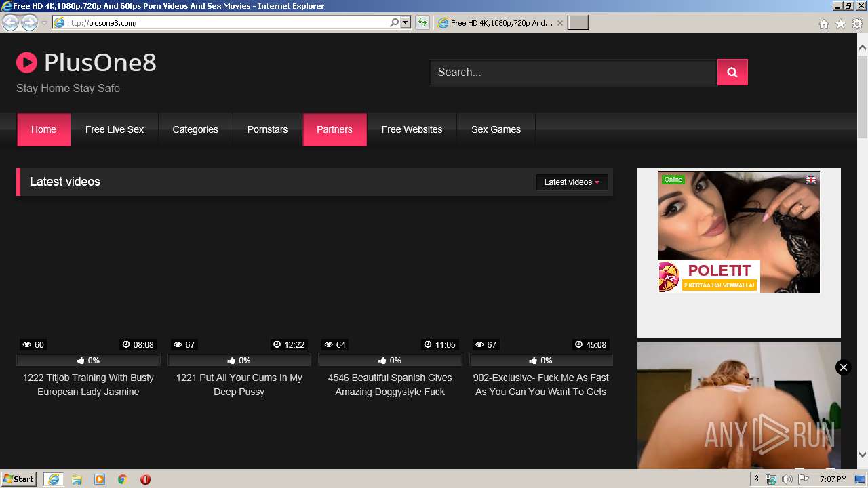
Task: Click the vertical scrollbar thumb
Action: tap(863, 96)
